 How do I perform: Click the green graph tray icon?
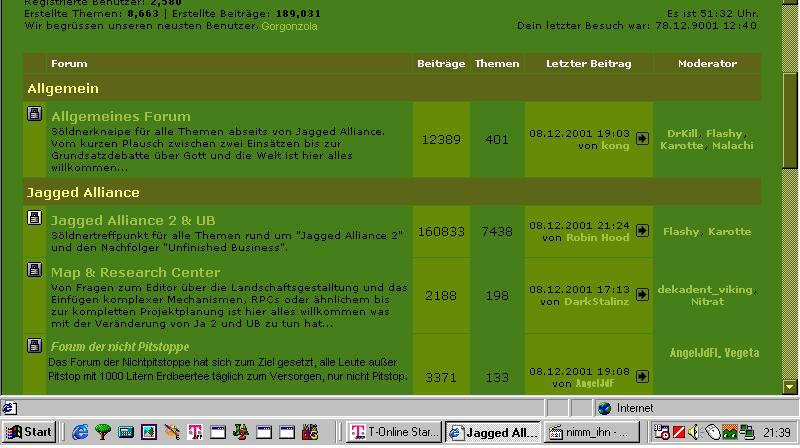730,432
